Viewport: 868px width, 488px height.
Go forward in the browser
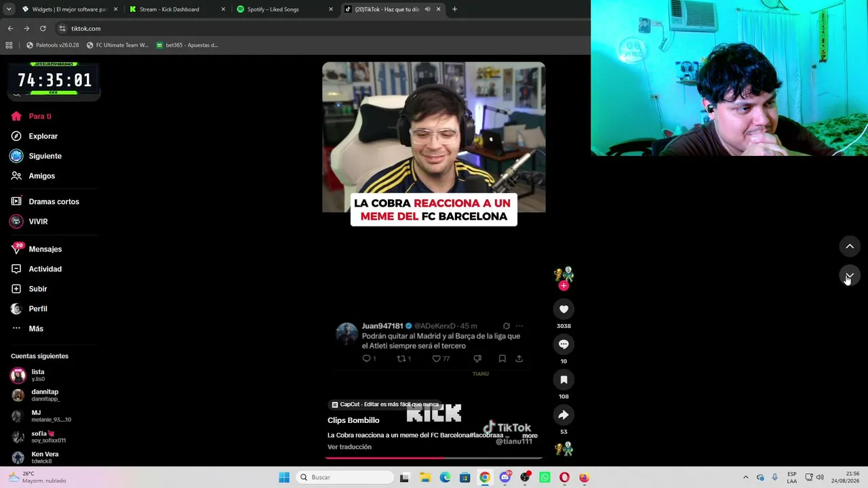(26, 28)
